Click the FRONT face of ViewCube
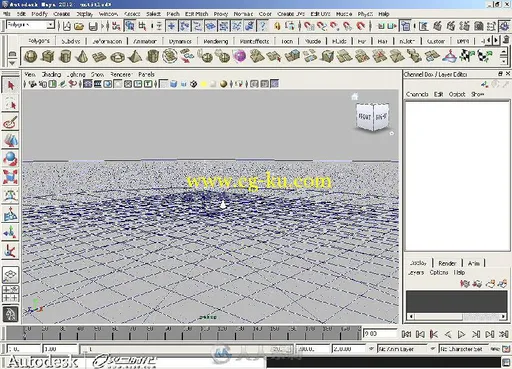Screen dimensions: 512x369 (x=364, y=117)
